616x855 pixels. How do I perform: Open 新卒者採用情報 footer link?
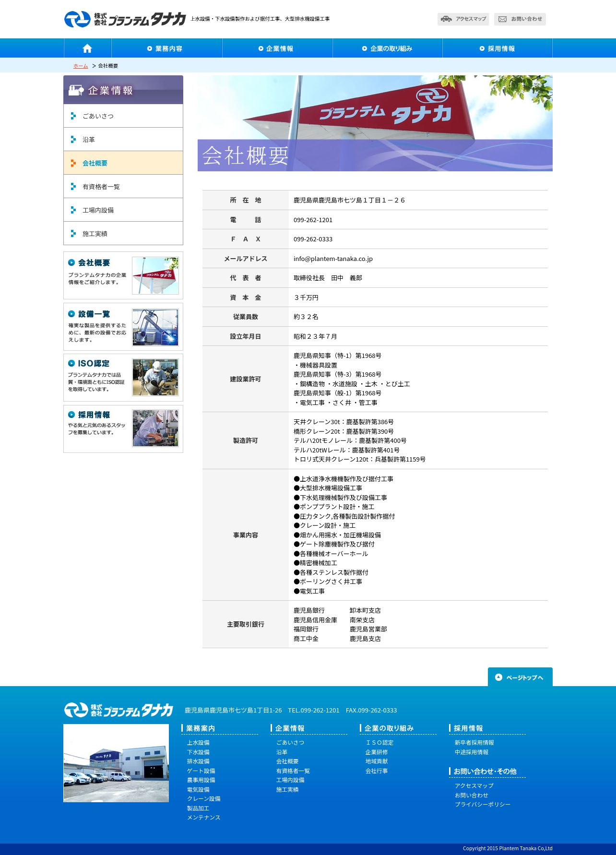point(474,743)
